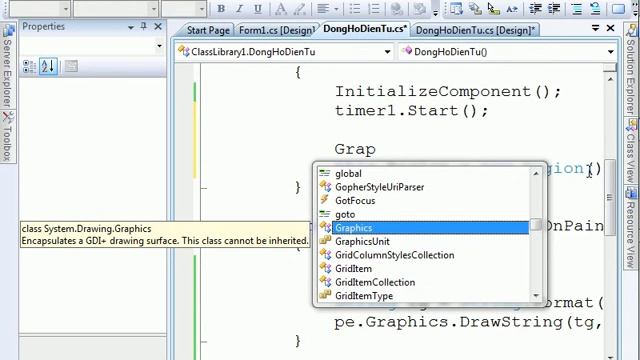The image size is (640, 360).
Task: Click the numbered list icon
Action: coord(374,9)
